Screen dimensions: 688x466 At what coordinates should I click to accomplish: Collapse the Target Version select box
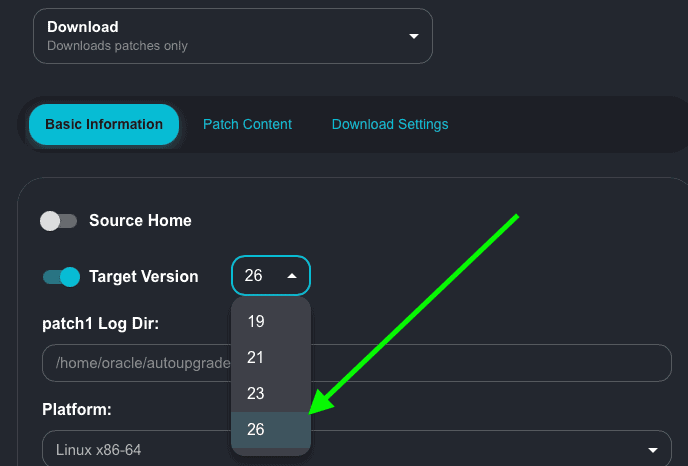coord(270,276)
